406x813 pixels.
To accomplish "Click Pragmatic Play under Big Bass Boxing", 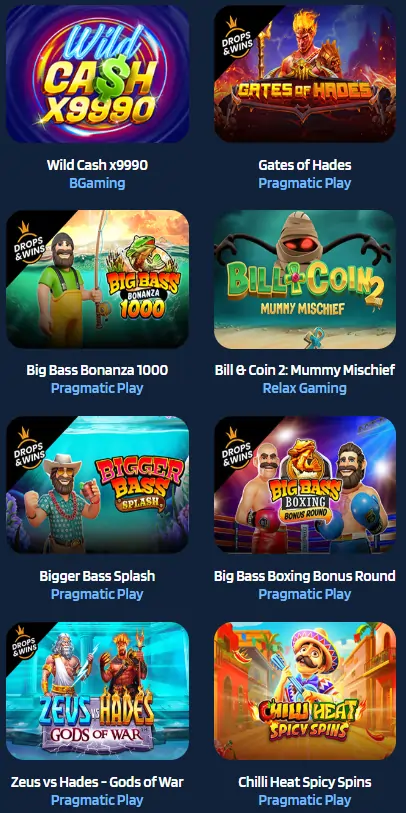I will 305,594.
